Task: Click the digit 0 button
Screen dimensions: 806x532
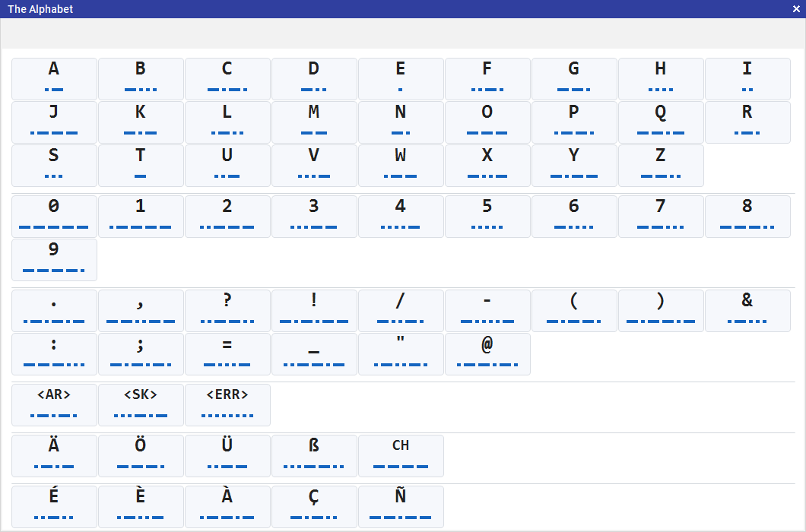Action: pyautogui.click(x=54, y=217)
